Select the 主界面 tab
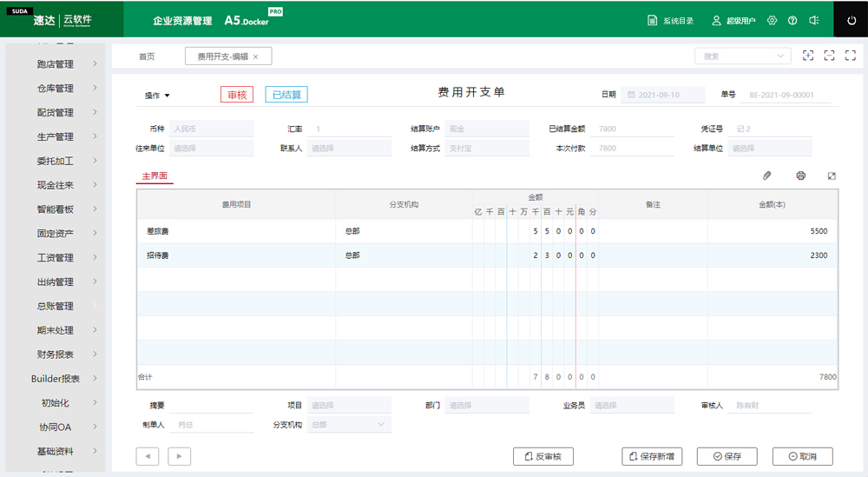Image resolution: width=868 pixels, height=477 pixels. click(x=155, y=176)
